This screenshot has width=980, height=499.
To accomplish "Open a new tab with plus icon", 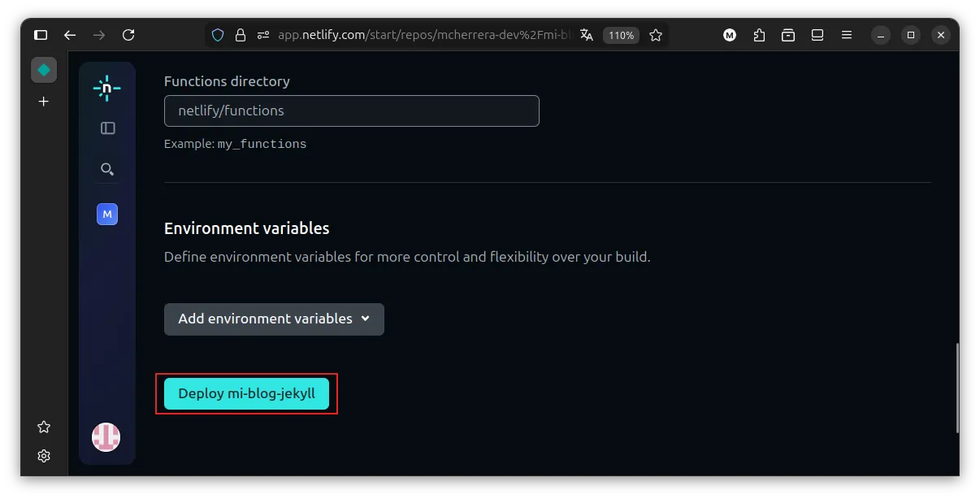I will 44,102.
